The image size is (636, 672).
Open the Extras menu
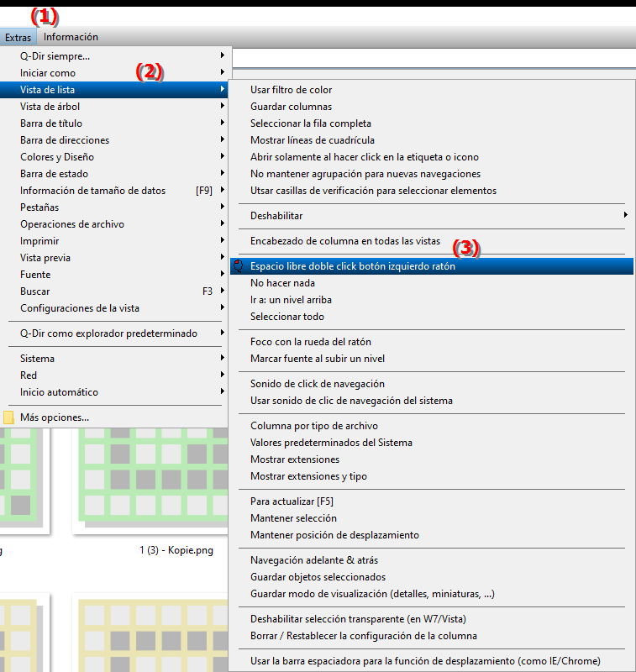18,37
